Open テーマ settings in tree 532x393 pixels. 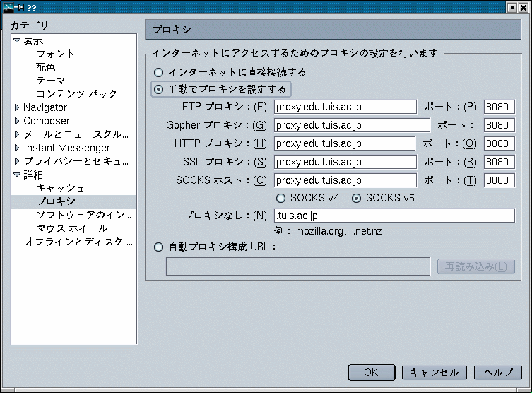(51, 81)
